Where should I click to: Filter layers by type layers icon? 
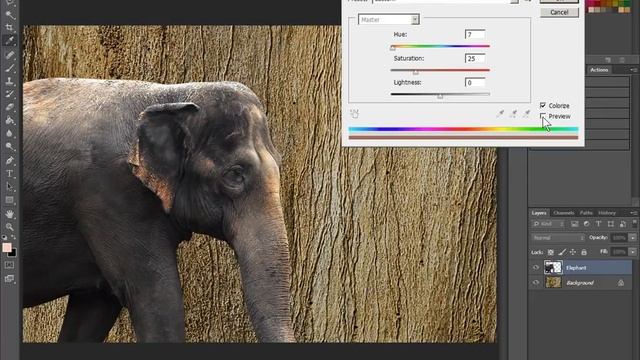point(598,224)
